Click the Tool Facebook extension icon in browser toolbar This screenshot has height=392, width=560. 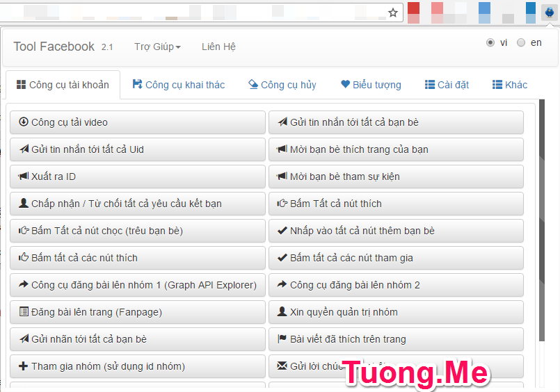click(x=550, y=13)
